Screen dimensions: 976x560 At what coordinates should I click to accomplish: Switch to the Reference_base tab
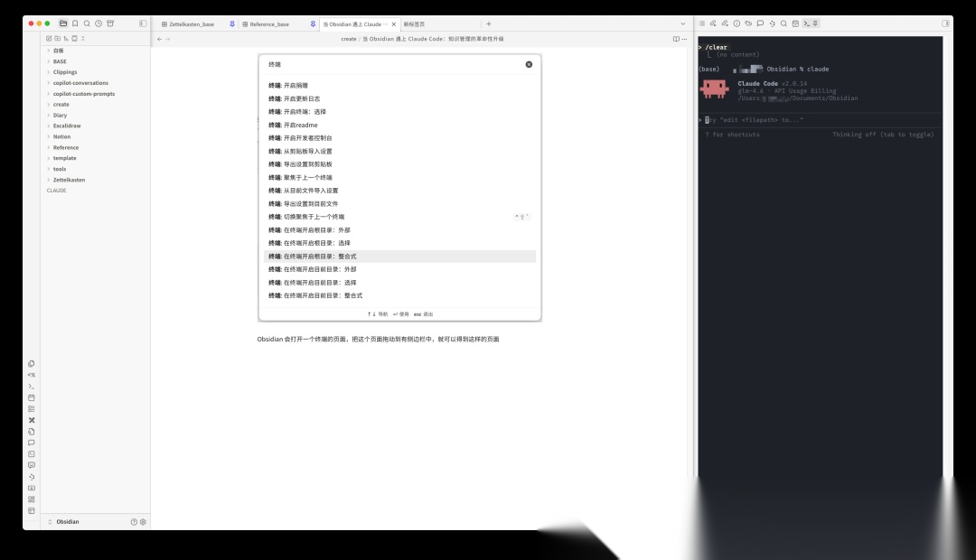(x=269, y=24)
